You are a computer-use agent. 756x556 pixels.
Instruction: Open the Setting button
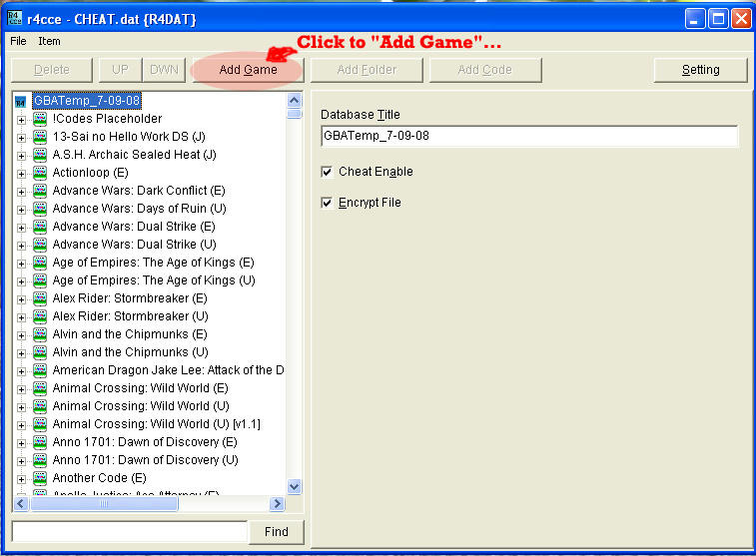pyautogui.click(x=700, y=70)
